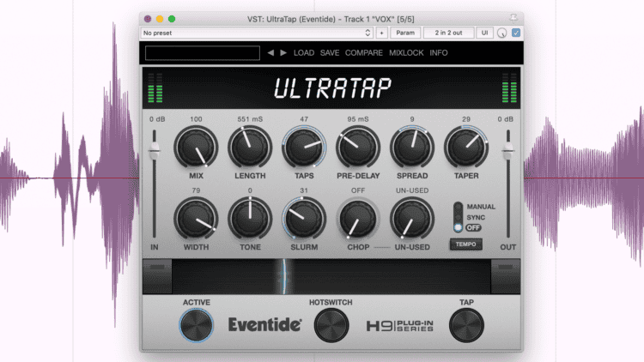Click the TAPS knob
The height and width of the screenshot is (362, 644).
(304, 148)
